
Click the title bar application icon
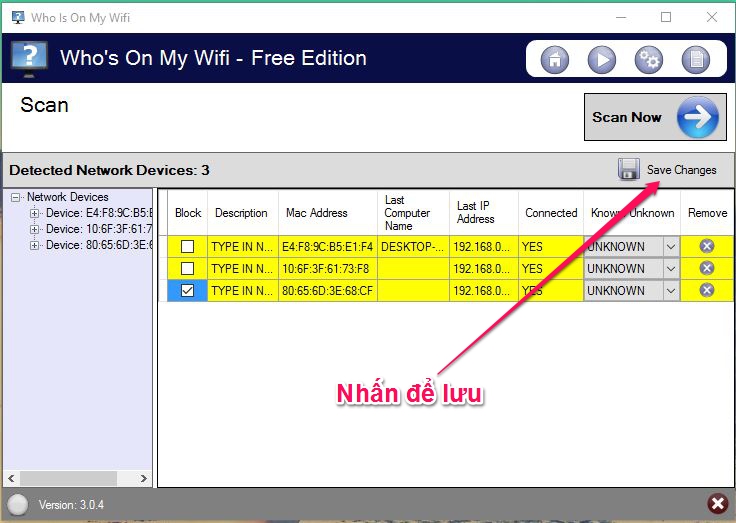[18, 17]
